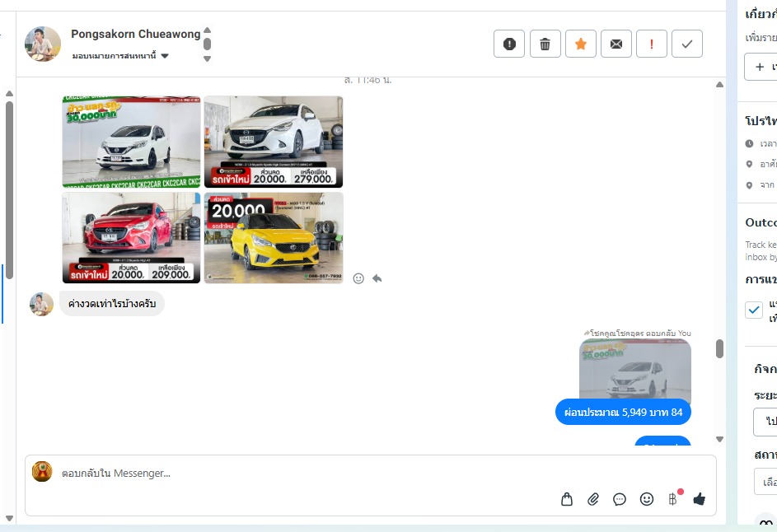The height and width of the screenshot is (532, 777).
Task: Click up arrow beside contact name
Action: 207,30
